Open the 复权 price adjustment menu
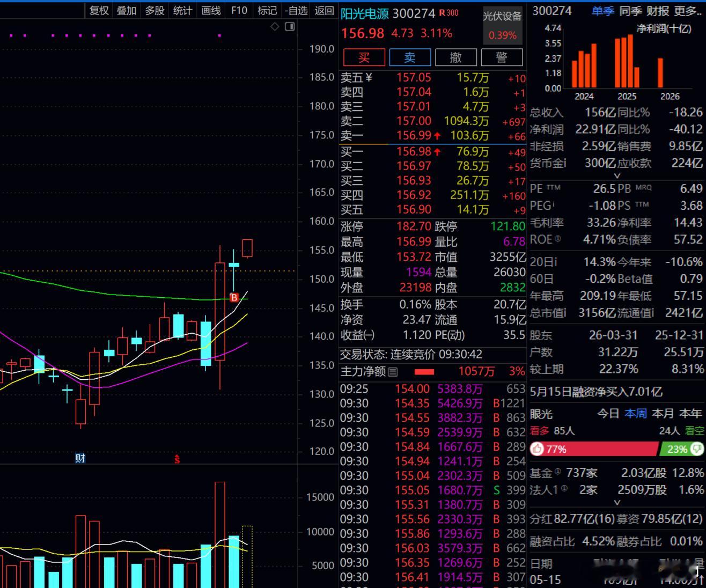 tap(99, 11)
